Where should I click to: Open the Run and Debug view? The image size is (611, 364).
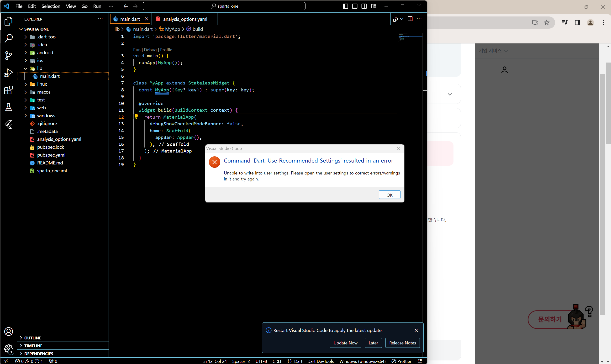[x=9, y=73]
